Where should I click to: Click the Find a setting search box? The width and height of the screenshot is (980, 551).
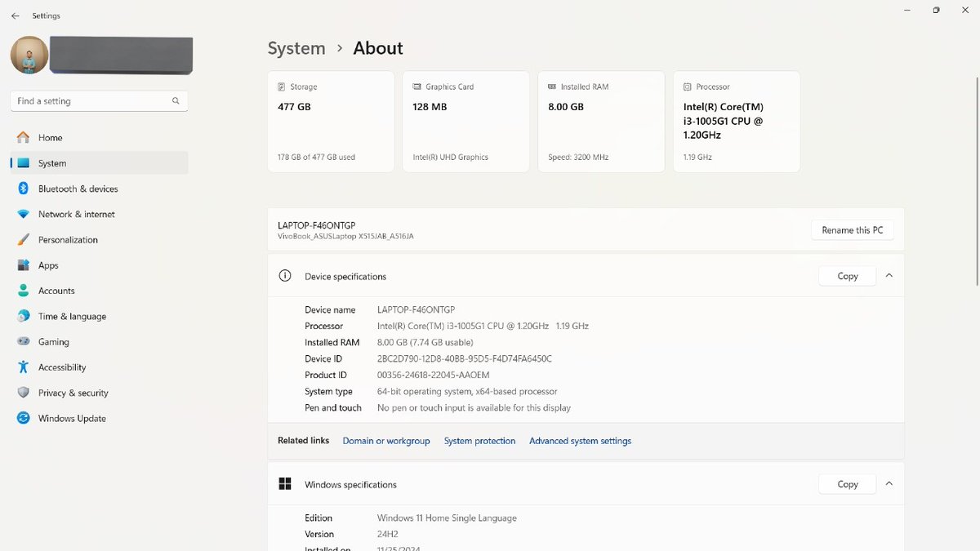point(99,101)
